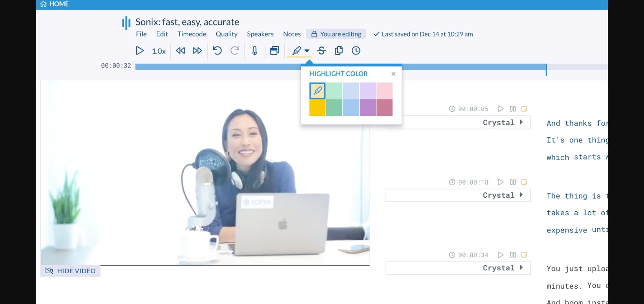Open the highlighter color dropdown arrow
Image resolution: width=644 pixels, height=304 pixels.
[x=307, y=51]
